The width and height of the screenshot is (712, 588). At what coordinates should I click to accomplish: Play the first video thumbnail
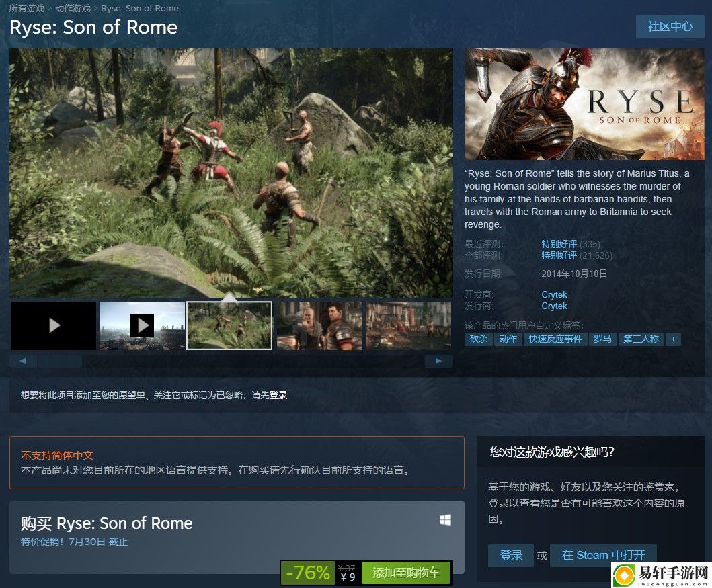pos(54,325)
